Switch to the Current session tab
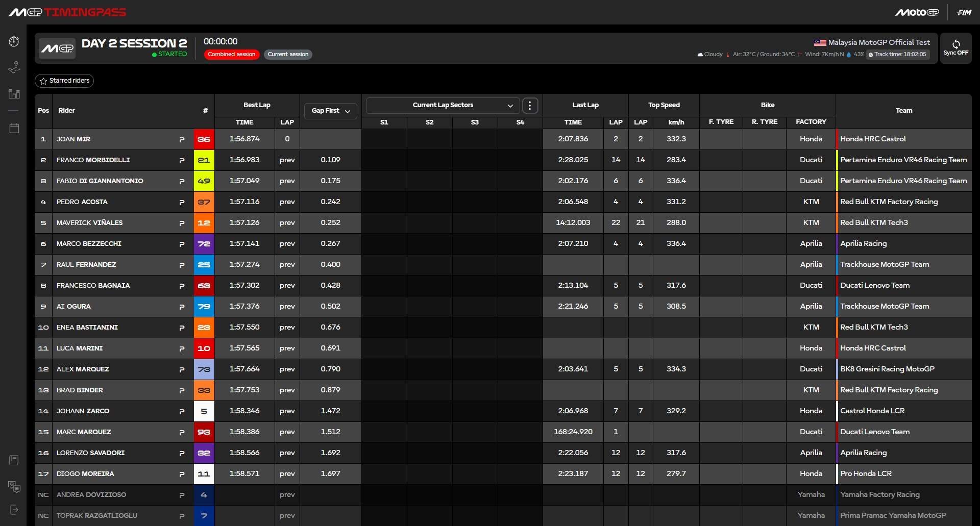The width and height of the screenshot is (980, 526). [288, 55]
